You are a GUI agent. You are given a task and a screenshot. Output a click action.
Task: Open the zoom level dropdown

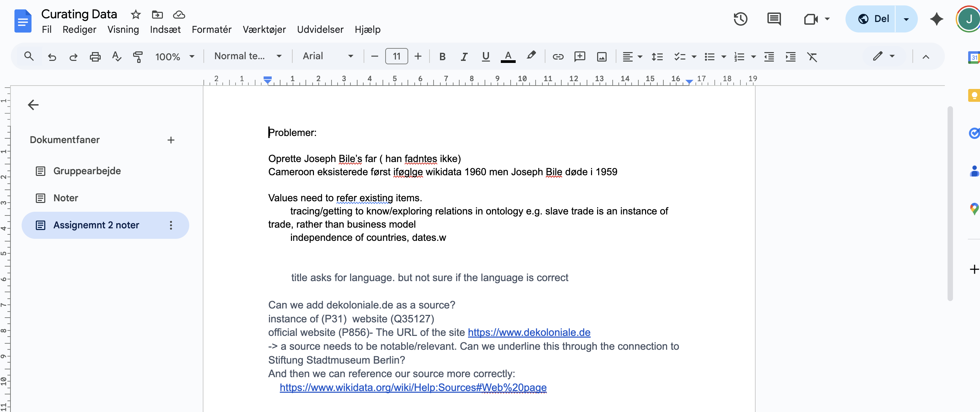pos(175,56)
